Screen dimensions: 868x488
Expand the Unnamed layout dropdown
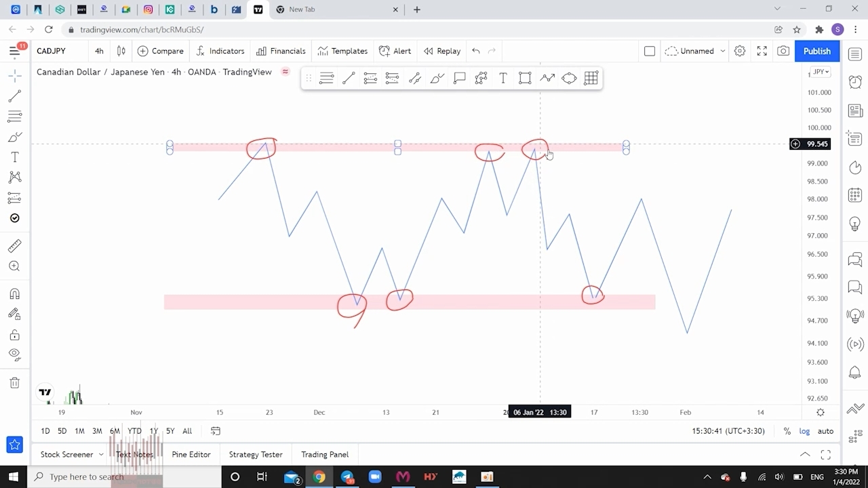[722, 51]
